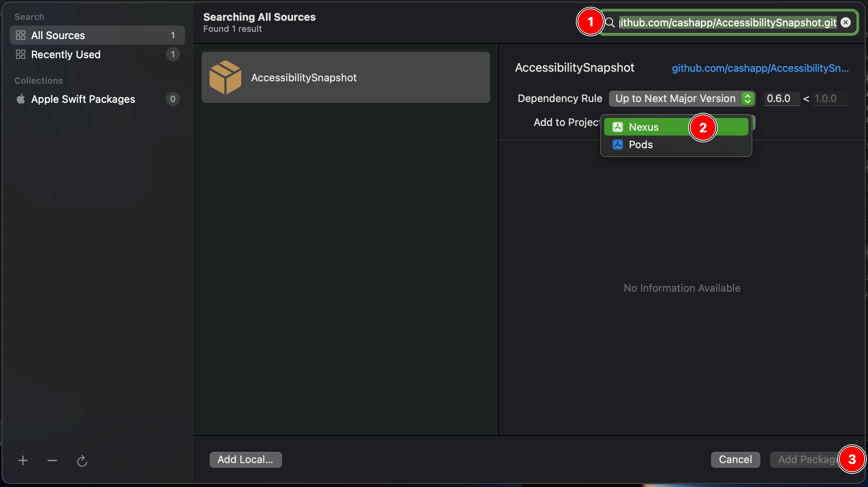Click the Search section header in sidebar
Screen dimensions: 868x487
tap(29, 17)
